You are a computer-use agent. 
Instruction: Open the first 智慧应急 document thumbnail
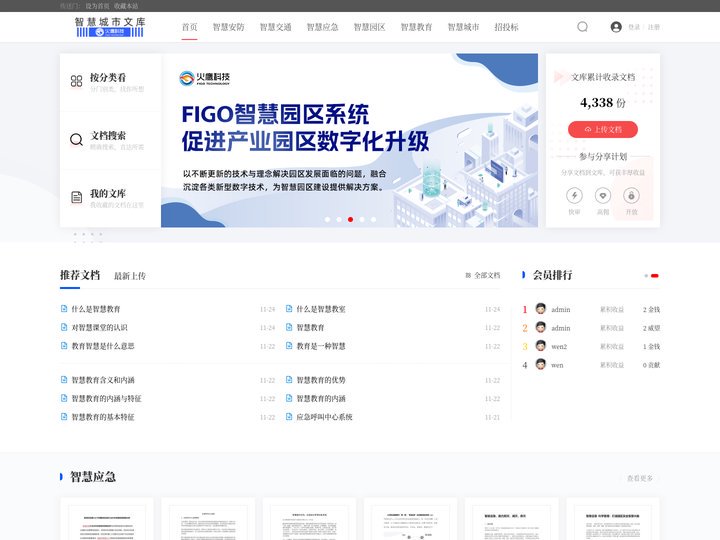coord(107,519)
